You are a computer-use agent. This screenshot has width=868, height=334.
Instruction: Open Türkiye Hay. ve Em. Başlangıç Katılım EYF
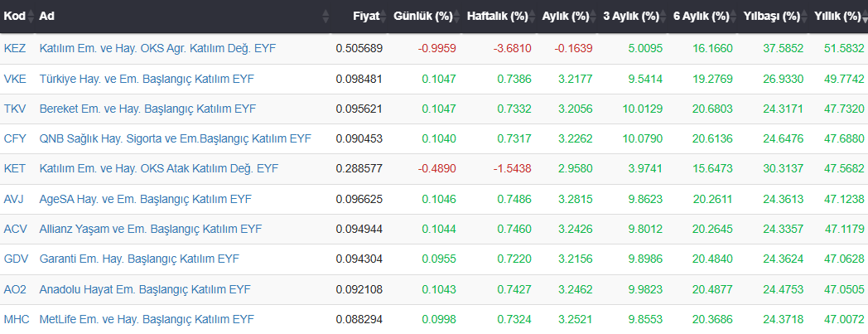tap(147, 79)
